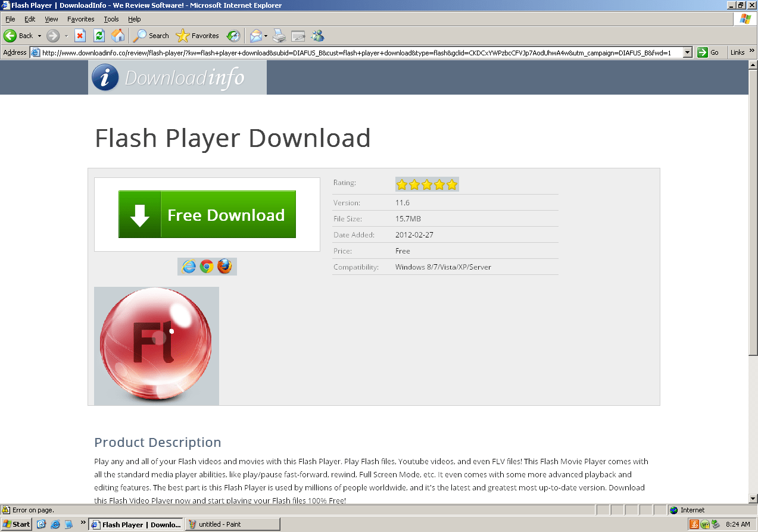Open the View menu
The image size is (758, 532).
51,19
